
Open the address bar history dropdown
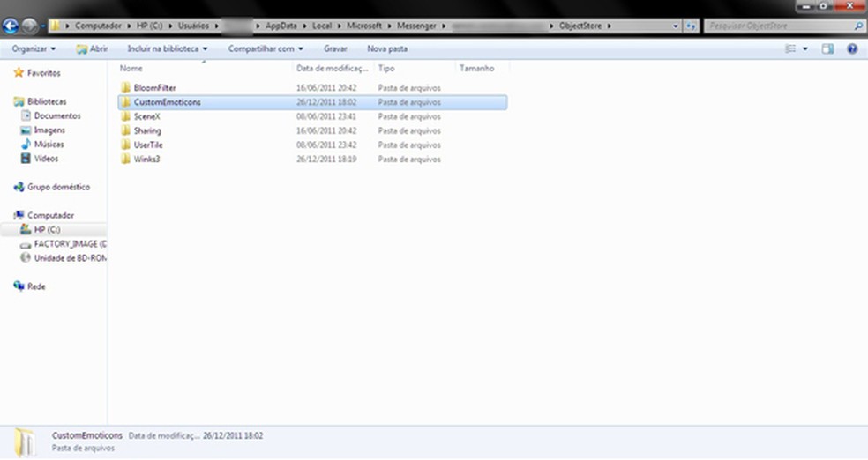676,26
